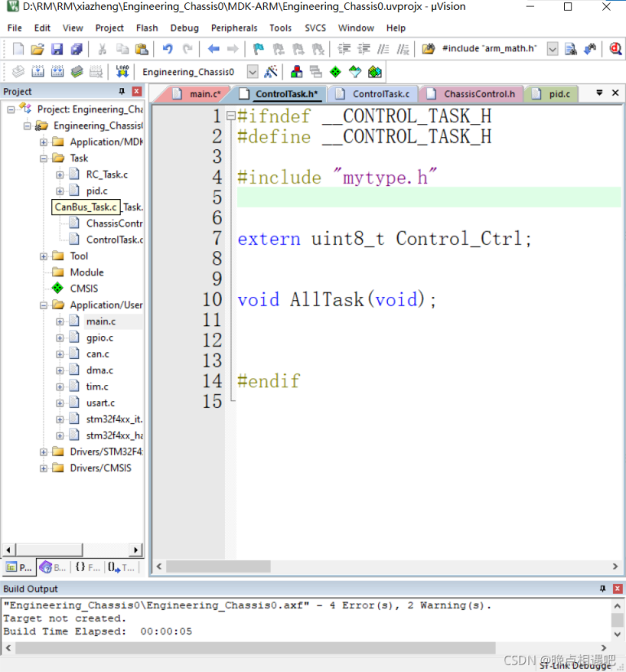Open Manage Run-Time Environment green diamond icon
Screen dimensions: 626x672
334,72
